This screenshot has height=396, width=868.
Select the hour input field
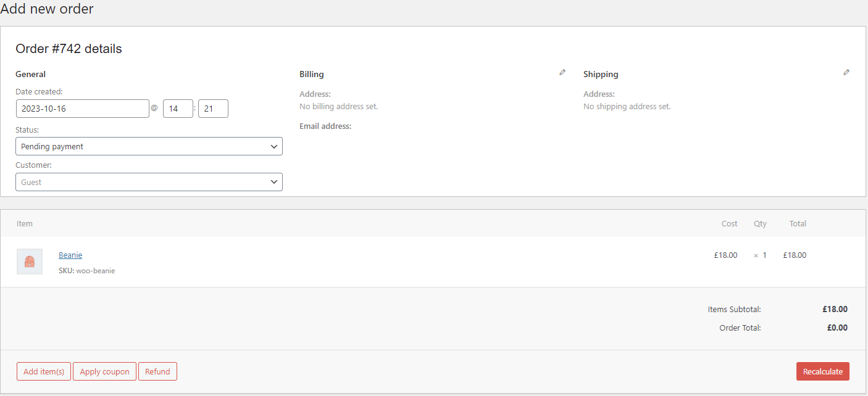click(x=178, y=109)
